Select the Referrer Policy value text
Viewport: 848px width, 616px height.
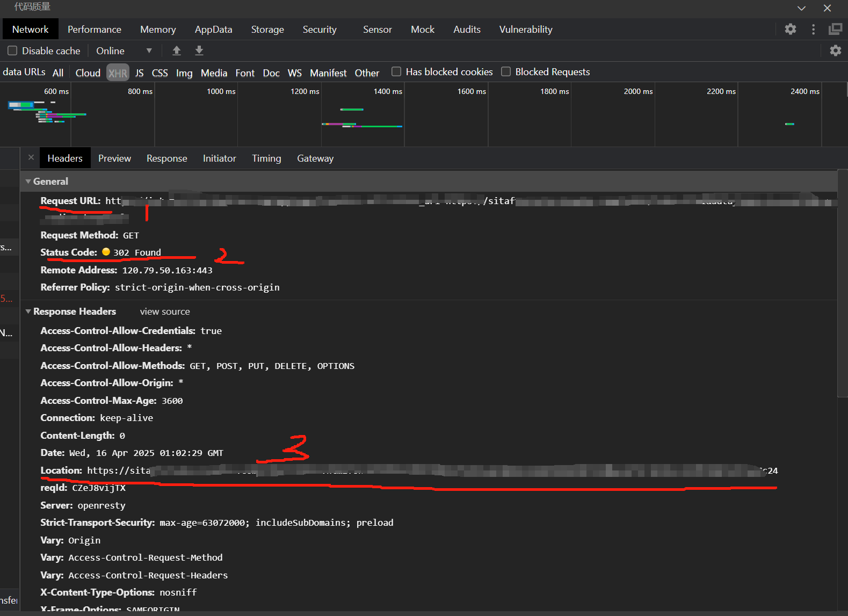pyautogui.click(x=197, y=287)
